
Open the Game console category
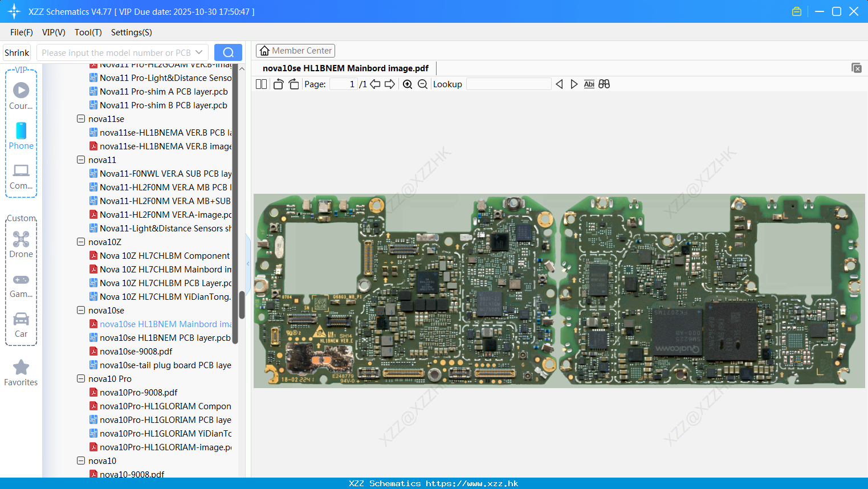click(21, 285)
